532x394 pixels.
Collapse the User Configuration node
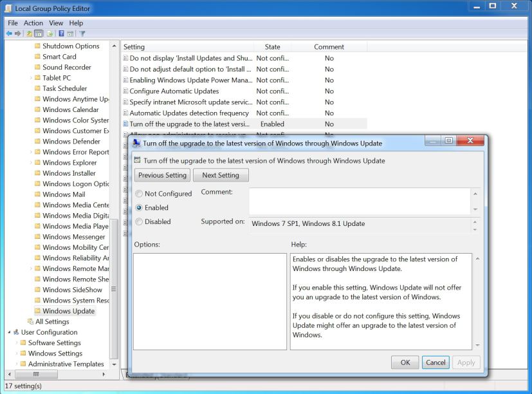coord(9,332)
